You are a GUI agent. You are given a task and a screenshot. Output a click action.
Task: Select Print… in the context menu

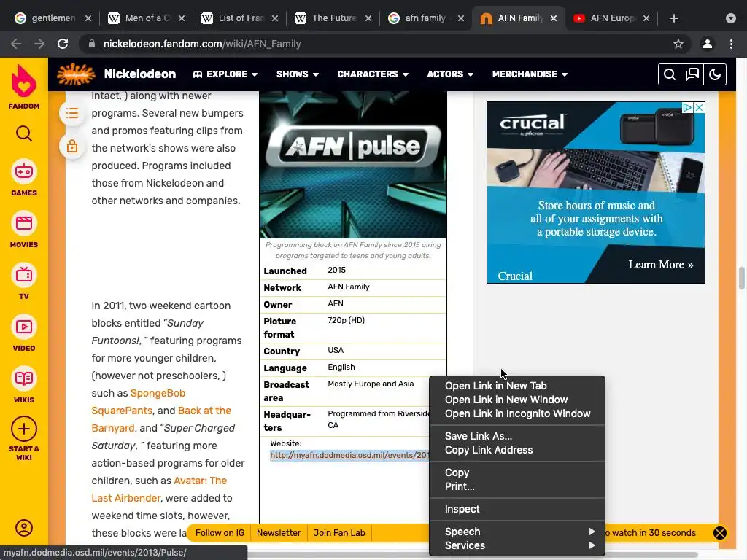517,486
